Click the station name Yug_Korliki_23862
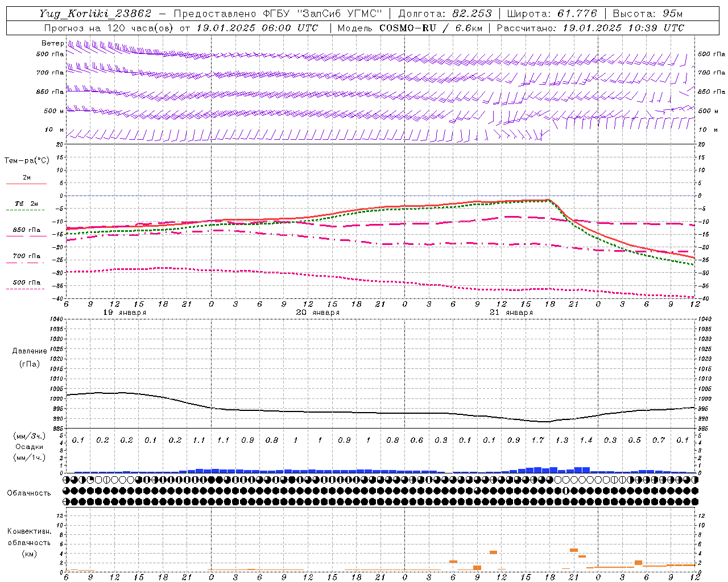 [96, 14]
